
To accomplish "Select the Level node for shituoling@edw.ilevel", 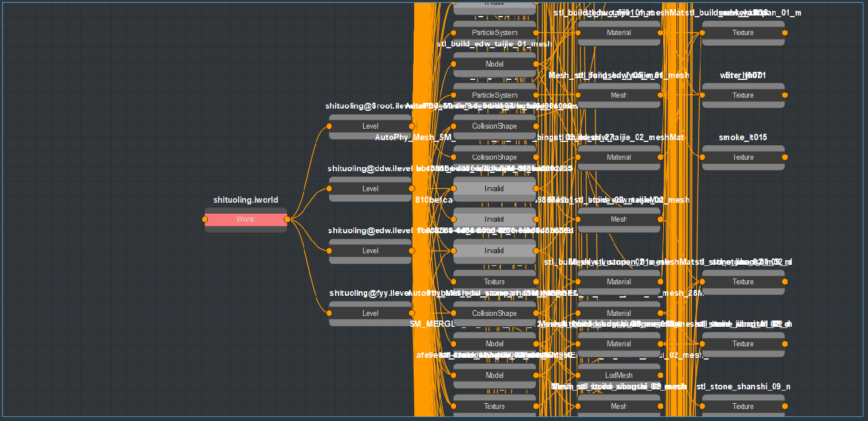I will pyautogui.click(x=370, y=251).
